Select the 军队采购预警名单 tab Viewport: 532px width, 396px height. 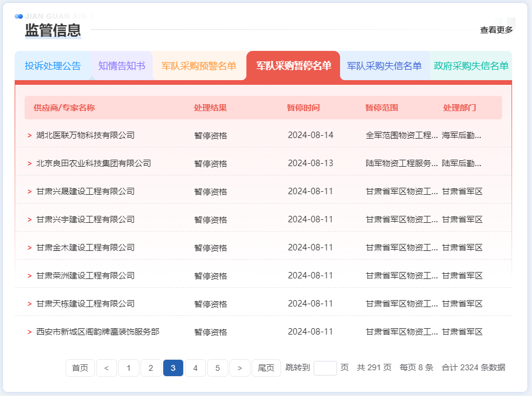coord(199,66)
